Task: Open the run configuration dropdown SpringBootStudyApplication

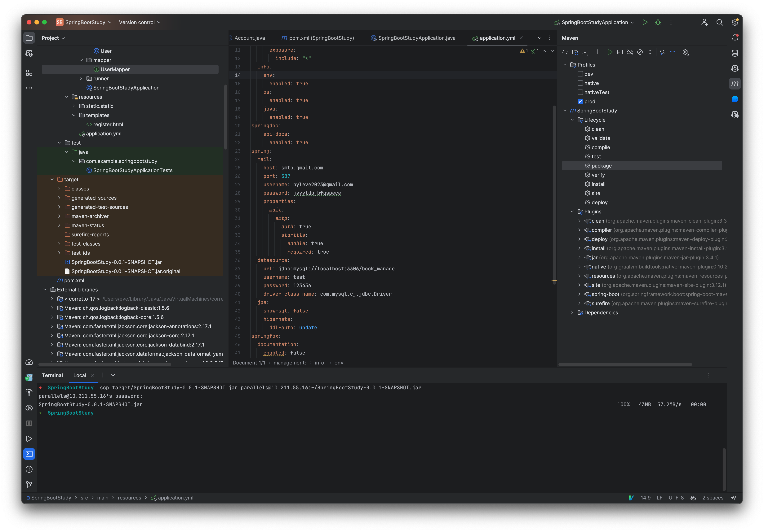Action: (594, 22)
